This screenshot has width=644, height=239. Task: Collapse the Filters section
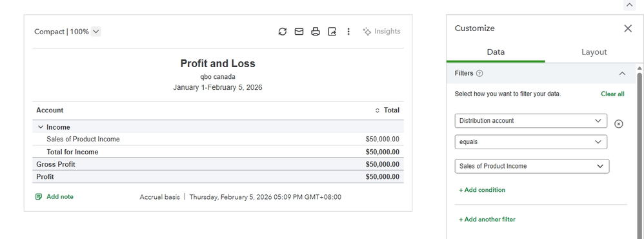(622, 73)
